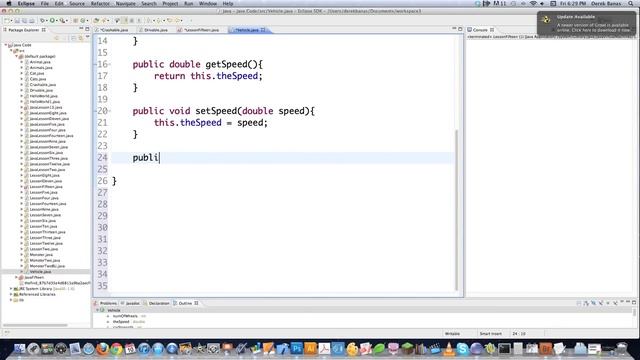
Task: Open the Run button dropdown arrow
Action: point(57,21)
